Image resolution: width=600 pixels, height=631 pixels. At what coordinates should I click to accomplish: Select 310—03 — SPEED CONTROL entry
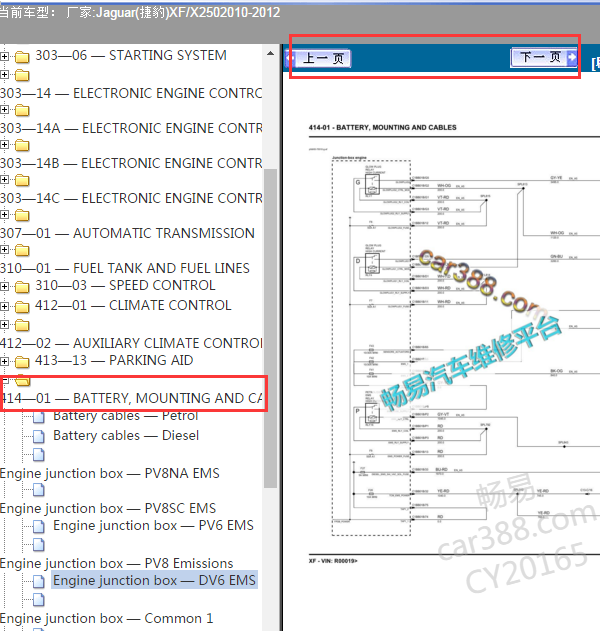tap(125, 285)
